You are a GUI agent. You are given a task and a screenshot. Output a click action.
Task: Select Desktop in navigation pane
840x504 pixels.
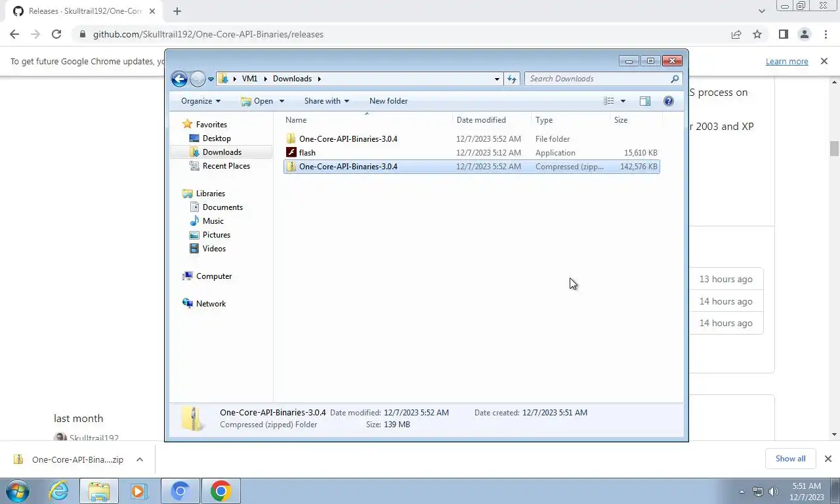pyautogui.click(x=217, y=138)
